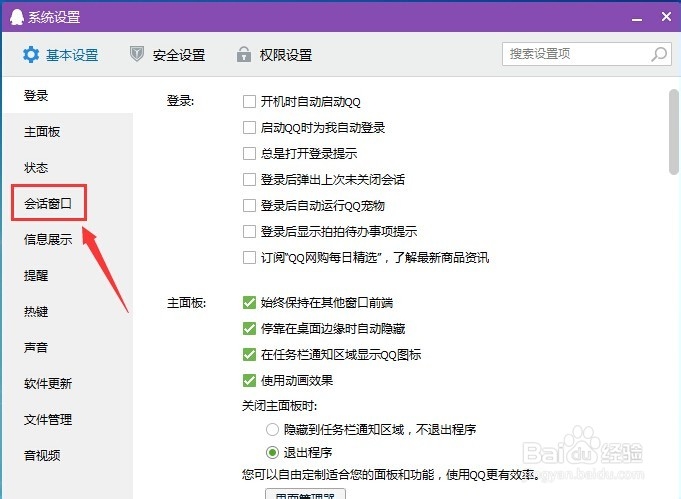Screen dimensions: 681x499
Task: Open 会话窗口 settings in the sidebar
Action: [48, 203]
